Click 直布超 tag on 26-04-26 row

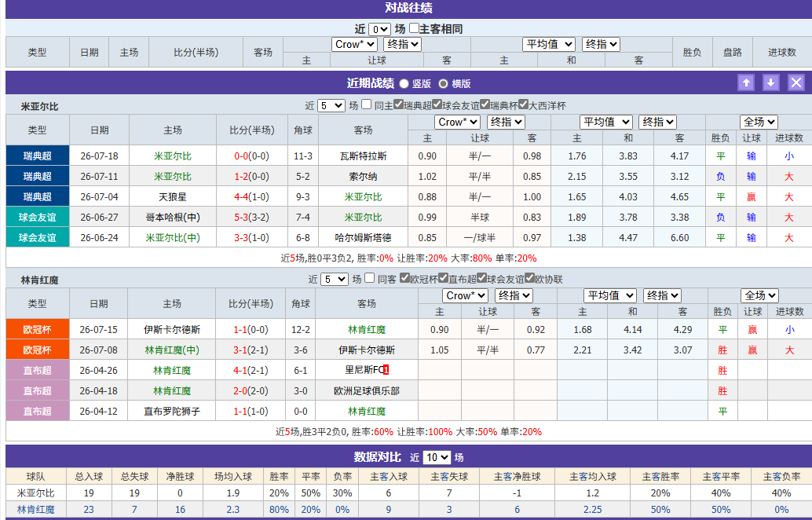[37, 370]
